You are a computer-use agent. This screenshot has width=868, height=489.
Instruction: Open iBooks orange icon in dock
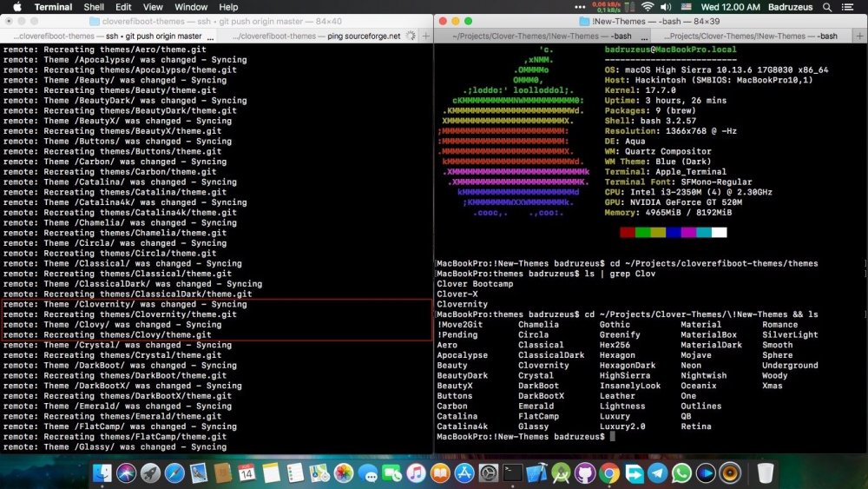tap(440, 473)
